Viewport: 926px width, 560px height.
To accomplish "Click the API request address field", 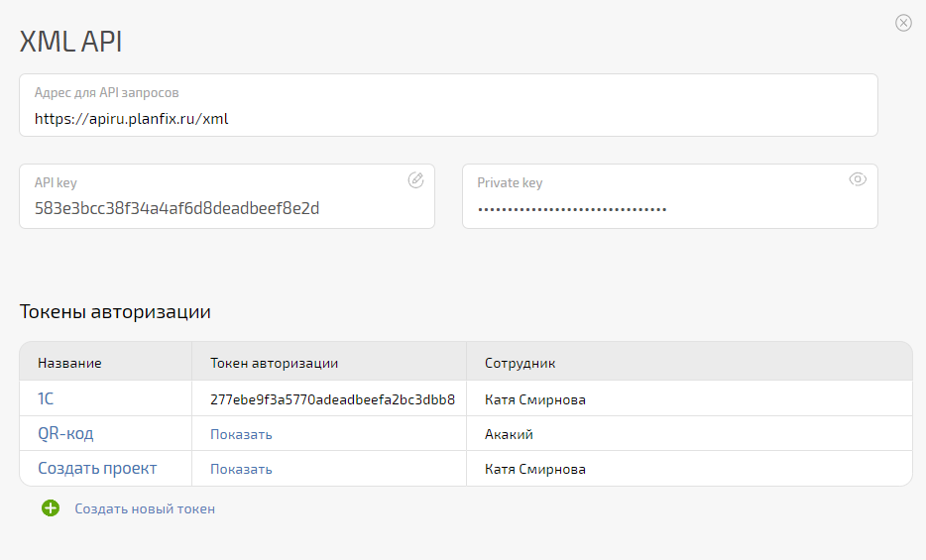I will click(x=448, y=105).
